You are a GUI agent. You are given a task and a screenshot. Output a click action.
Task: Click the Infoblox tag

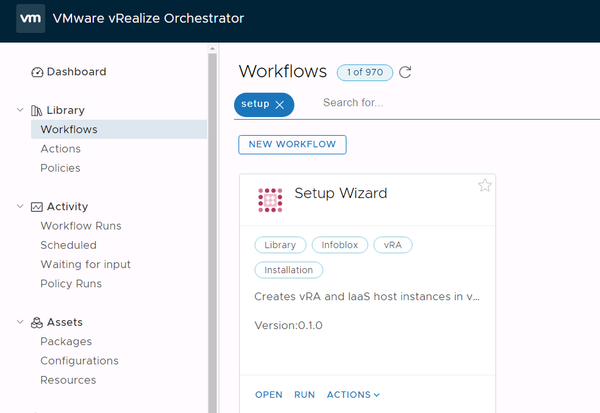click(x=340, y=245)
